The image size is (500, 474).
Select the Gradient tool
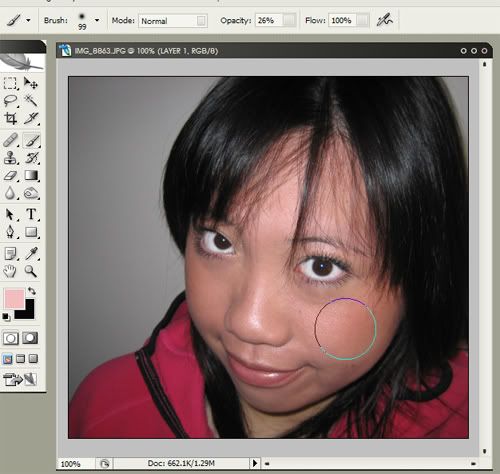[x=31, y=175]
